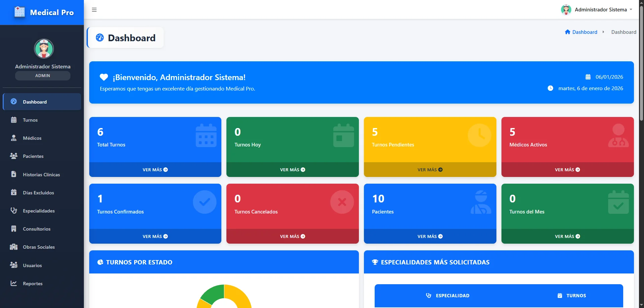Click the sidebar nurse avatar image
This screenshot has width=644, height=308.
(44, 49)
